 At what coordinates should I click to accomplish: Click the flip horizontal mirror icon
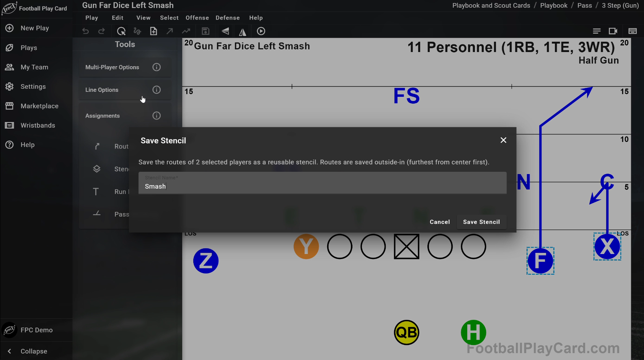243,31
